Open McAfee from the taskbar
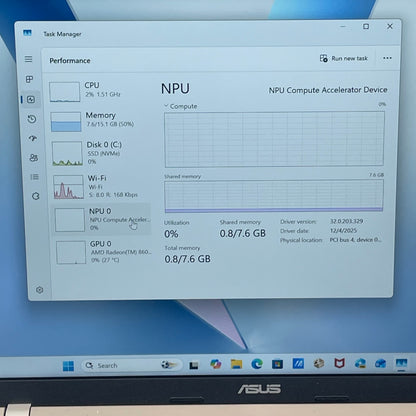 339,363
